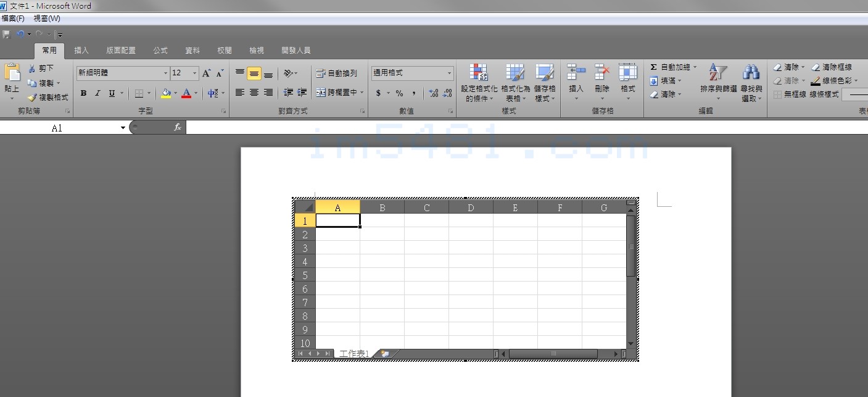Toggle Italic formatting
868x397 pixels.
97,93
